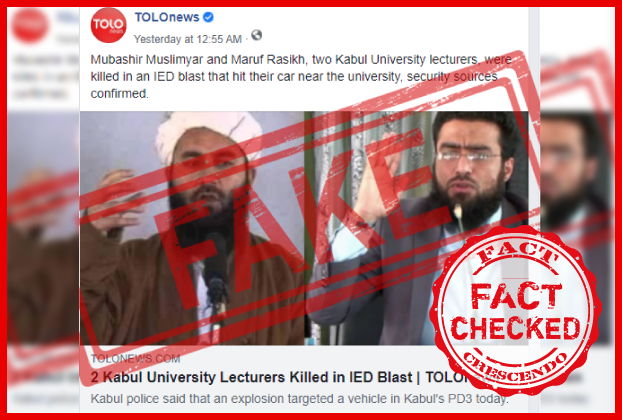
Task: Click the 'Kabul police said' article description
Action: [x=299, y=399]
